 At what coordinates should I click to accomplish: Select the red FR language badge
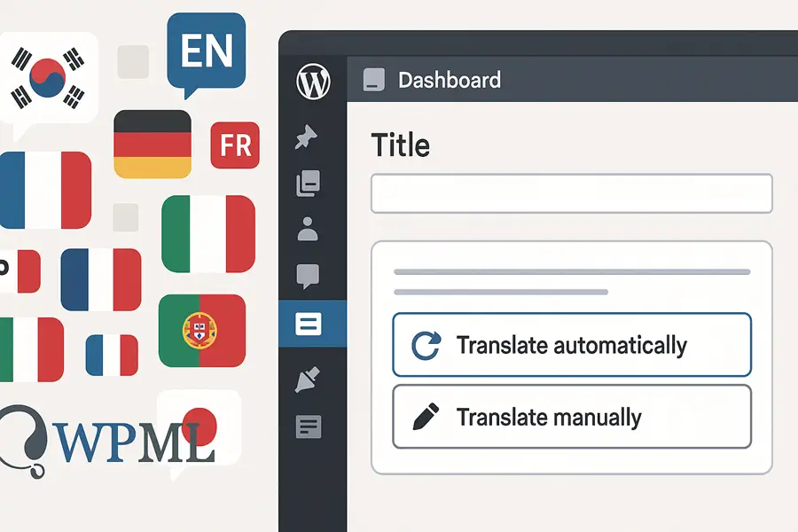[x=235, y=145]
